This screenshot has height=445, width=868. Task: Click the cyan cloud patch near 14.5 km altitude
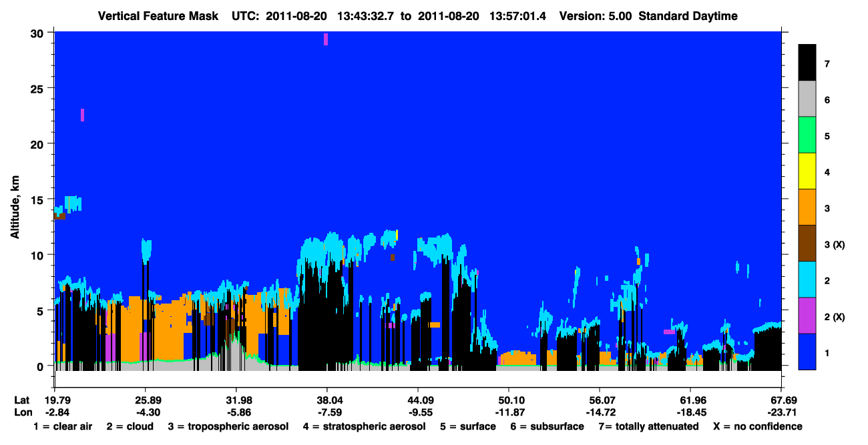(x=72, y=203)
